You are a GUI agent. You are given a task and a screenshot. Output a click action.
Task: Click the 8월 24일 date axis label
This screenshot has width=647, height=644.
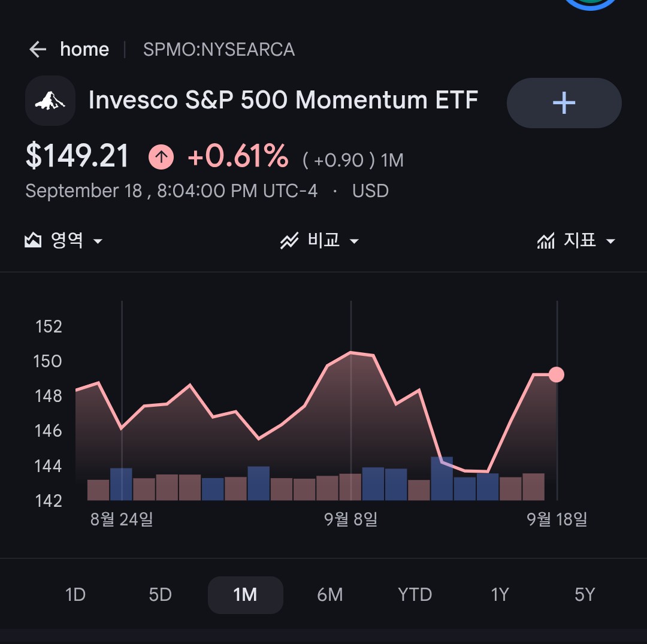122,519
